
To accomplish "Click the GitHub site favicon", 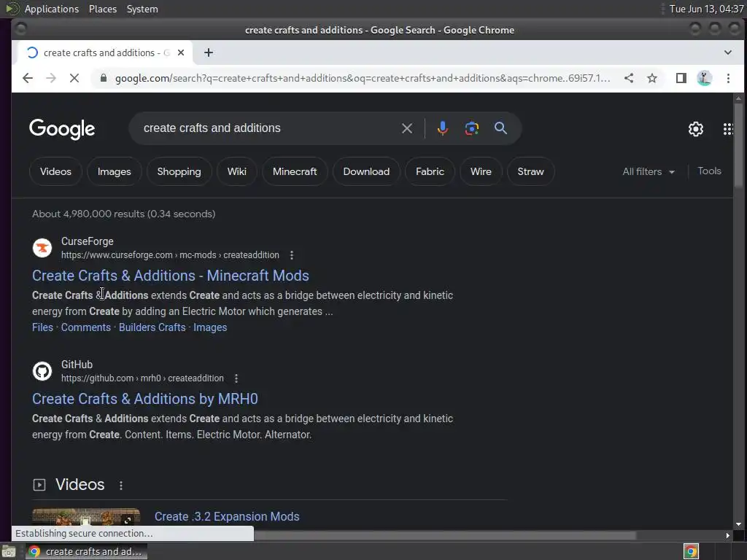I will coord(42,371).
